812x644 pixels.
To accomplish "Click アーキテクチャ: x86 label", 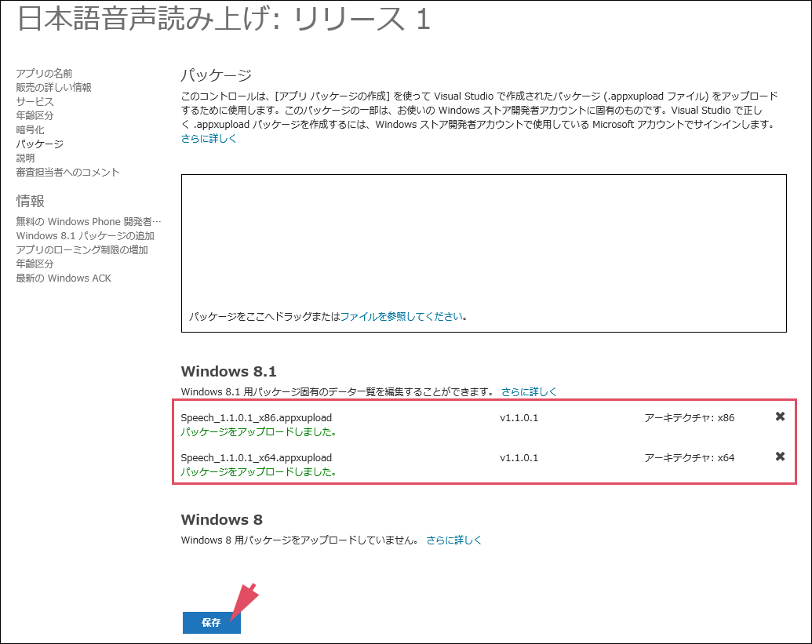I will pyautogui.click(x=690, y=418).
